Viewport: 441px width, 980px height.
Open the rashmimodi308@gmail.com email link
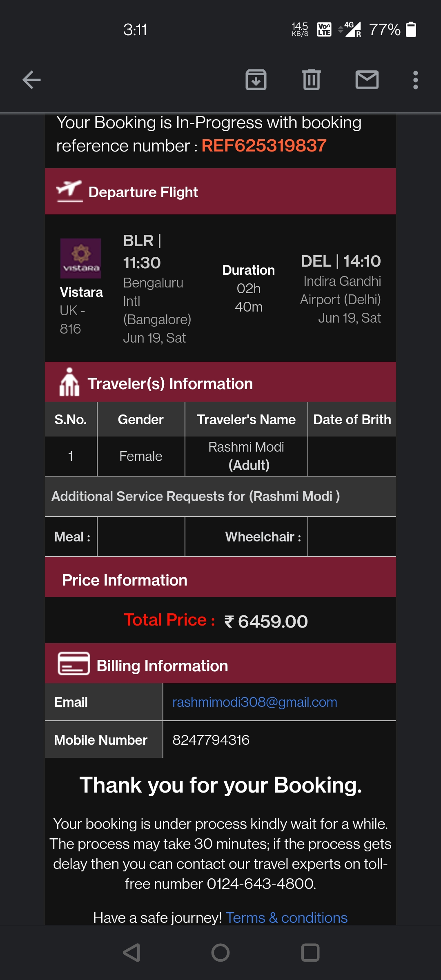pos(254,702)
